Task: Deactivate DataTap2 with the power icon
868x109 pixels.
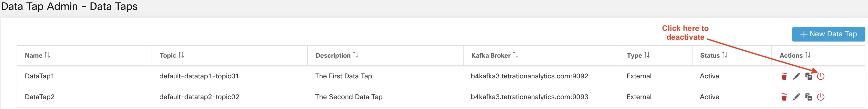Action: coord(821,97)
